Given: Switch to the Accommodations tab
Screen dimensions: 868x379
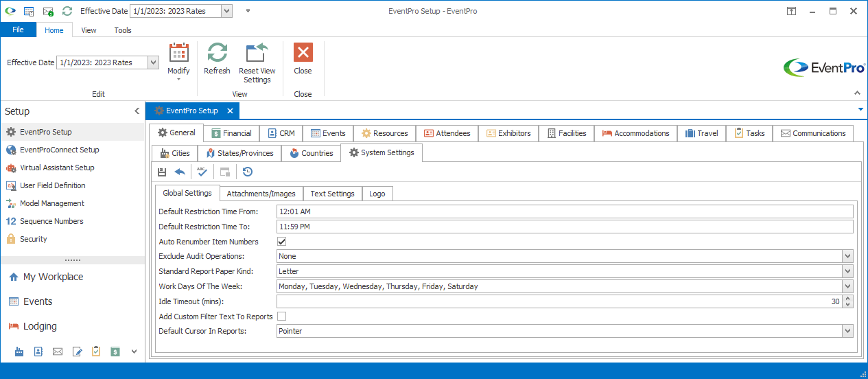Looking at the screenshot, I should [x=635, y=133].
